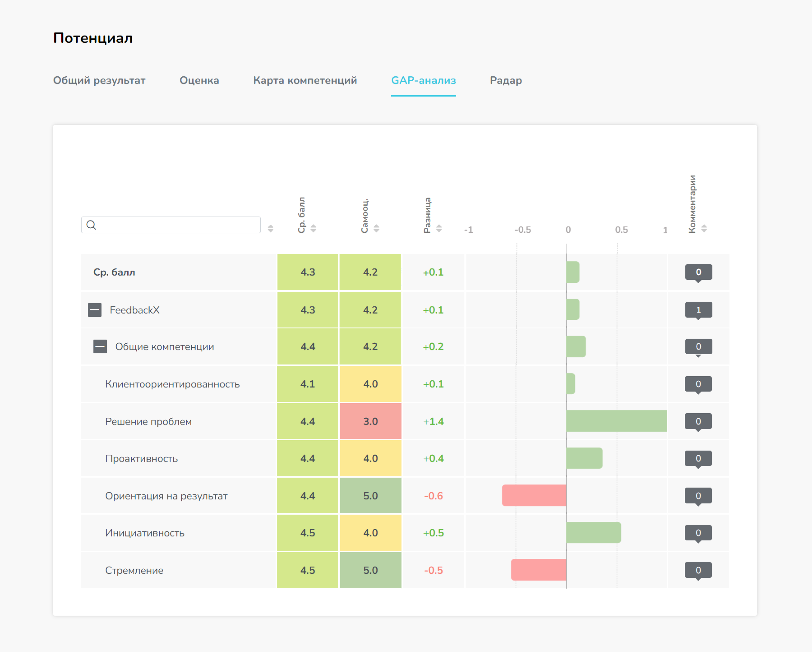Open the Карта компетенций tab

[305, 80]
